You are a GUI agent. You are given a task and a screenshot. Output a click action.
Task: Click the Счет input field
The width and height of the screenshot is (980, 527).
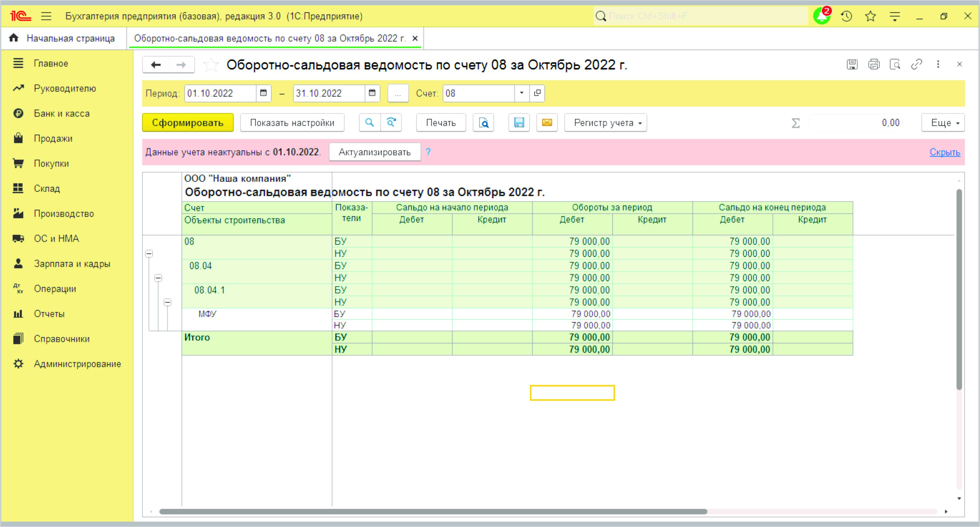479,93
